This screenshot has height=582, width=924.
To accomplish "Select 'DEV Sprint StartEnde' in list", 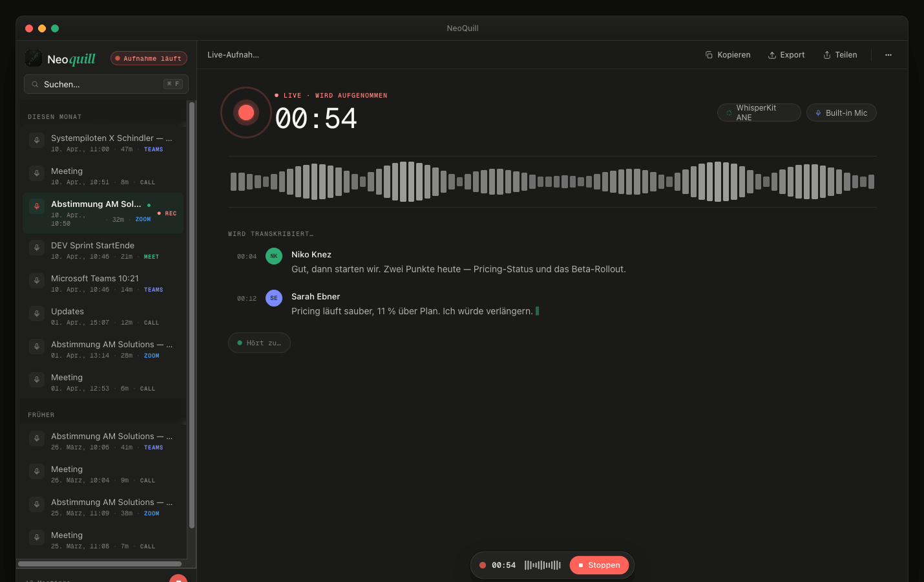I will point(103,250).
